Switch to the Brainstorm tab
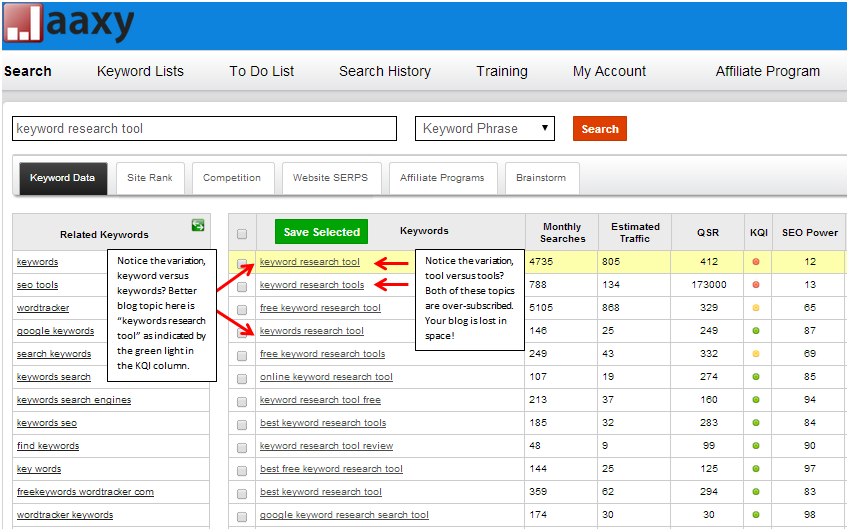847x529 pixels. (x=541, y=178)
